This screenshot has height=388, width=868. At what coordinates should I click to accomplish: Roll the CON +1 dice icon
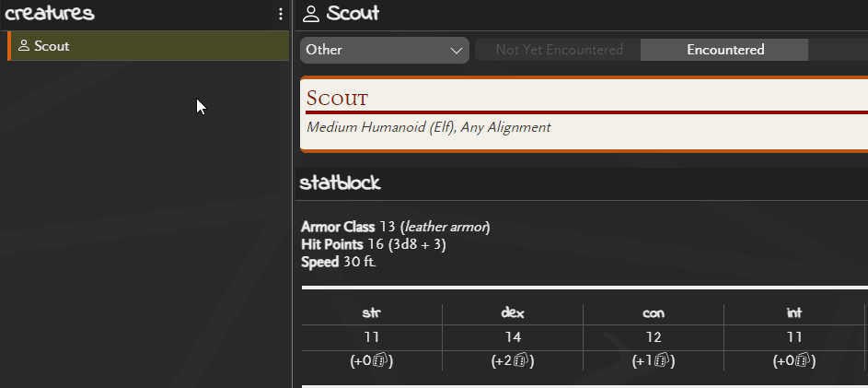(663, 361)
